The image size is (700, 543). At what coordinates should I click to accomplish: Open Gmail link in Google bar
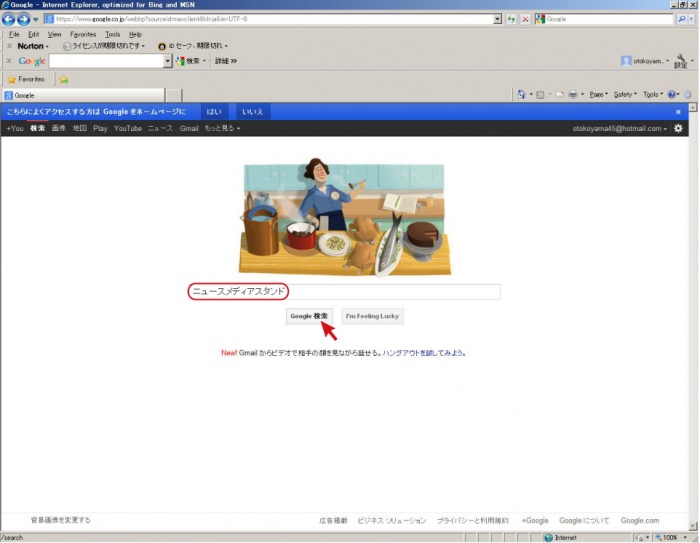[189, 129]
